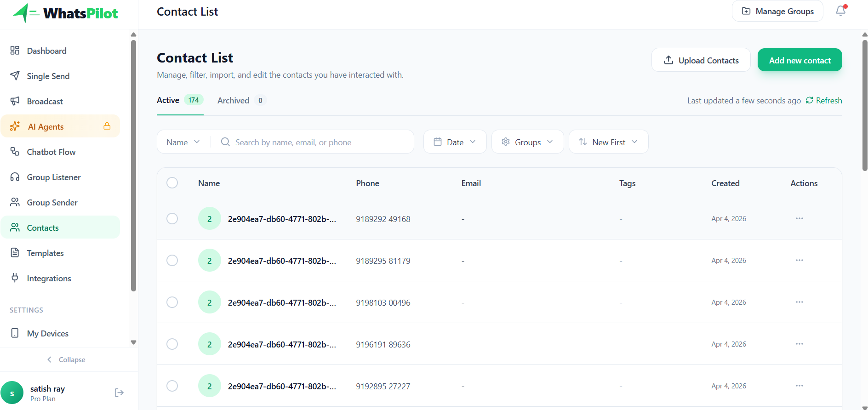Click the lock icon on AI Agents
This screenshot has width=868, height=410.
[x=107, y=126]
